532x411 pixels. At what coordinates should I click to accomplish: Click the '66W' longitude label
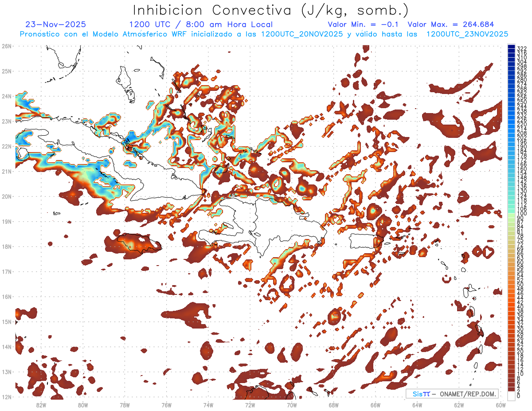point(375,405)
